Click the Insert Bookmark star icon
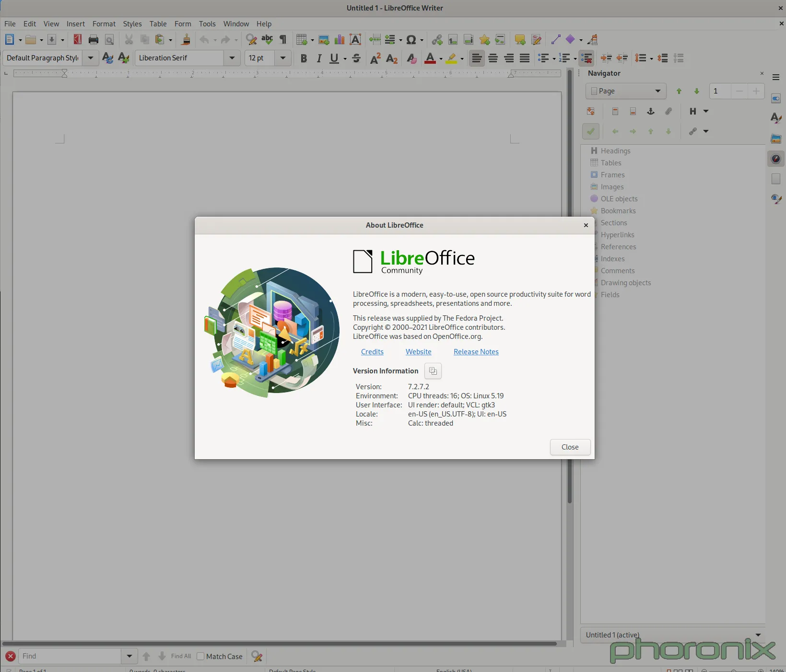Screen dimensions: 786x672 484,40
